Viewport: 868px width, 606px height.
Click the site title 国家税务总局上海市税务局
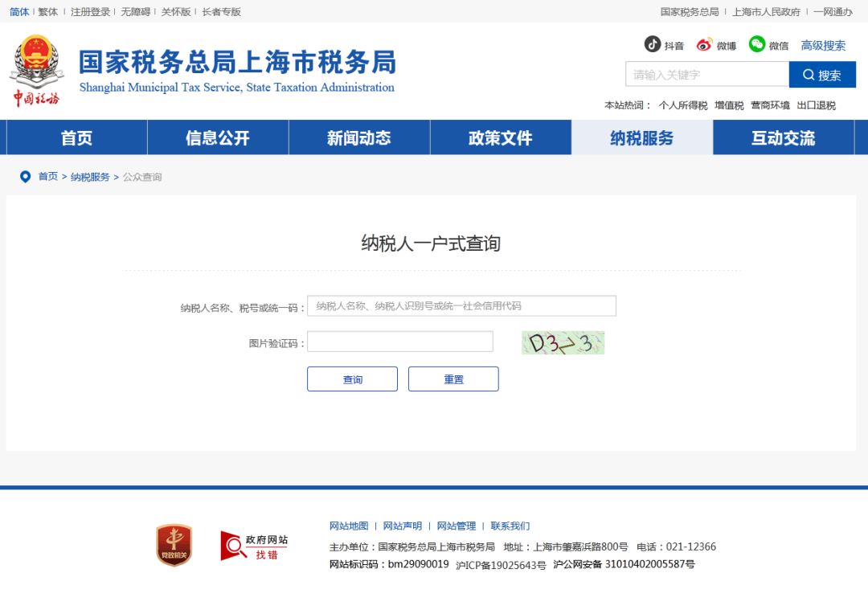point(237,62)
